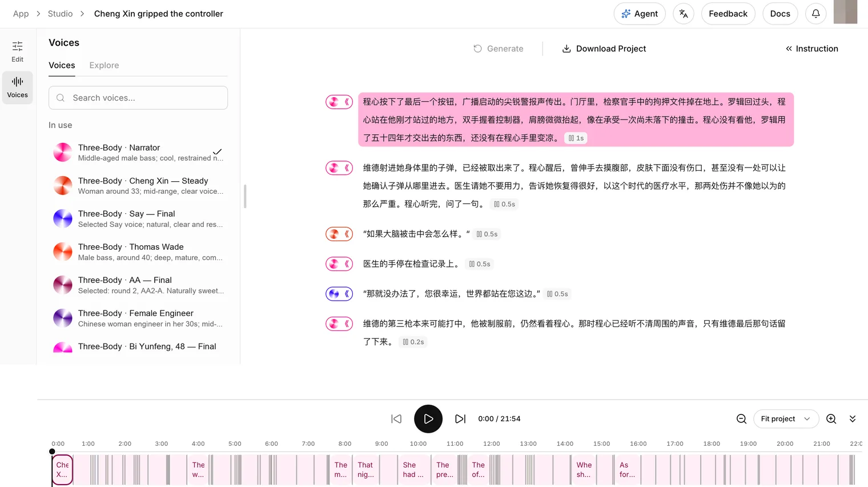Switch to the Voices tab
This screenshot has height=487, width=868.
pos(62,65)
